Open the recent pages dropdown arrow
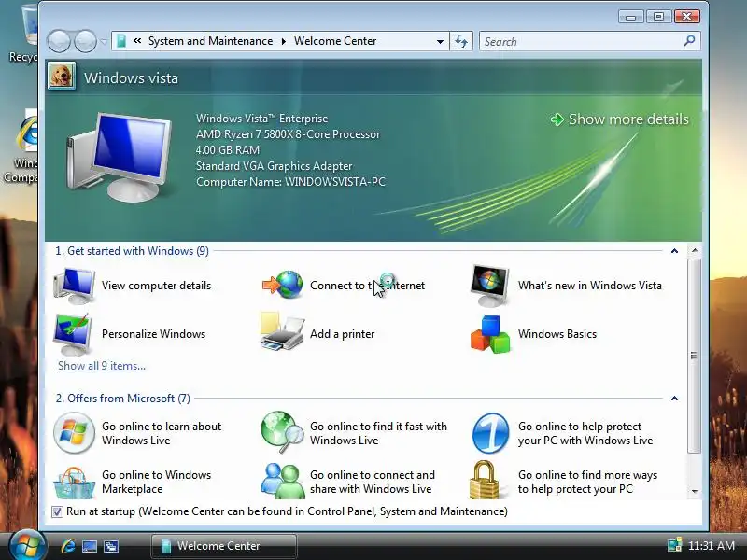The height and width of the screenshot is (560, 747). 104,42
